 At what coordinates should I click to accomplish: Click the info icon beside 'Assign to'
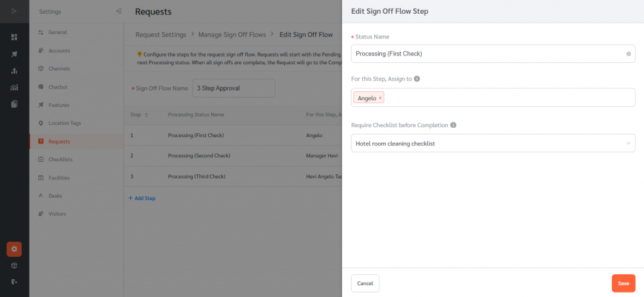[x=417, y=79]
